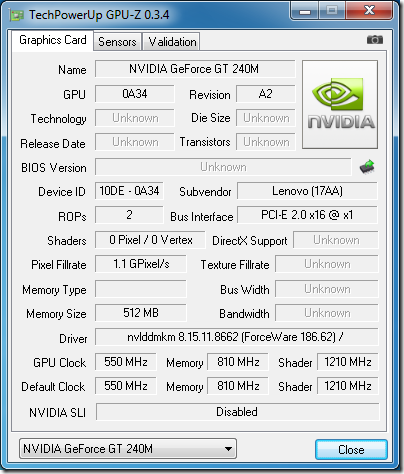Click the Transistors Unknown field
The image size is (404, 474).
coord(266,142)
